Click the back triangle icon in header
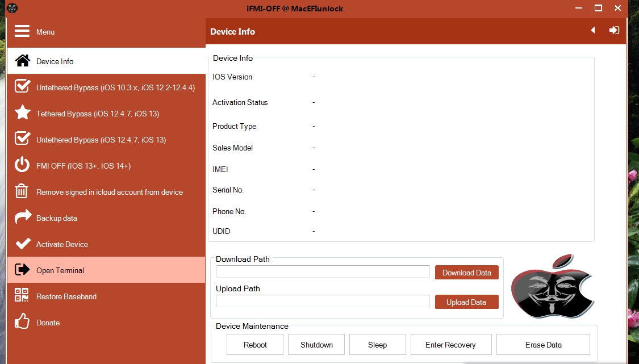 593,30
